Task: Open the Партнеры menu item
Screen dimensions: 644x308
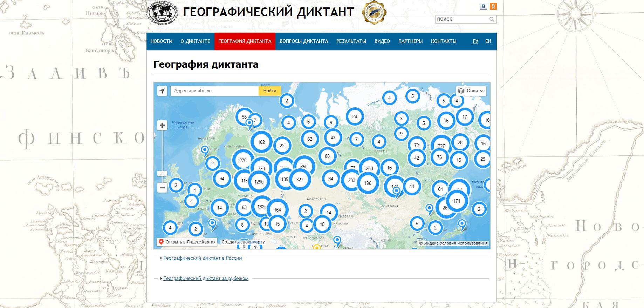Action: coord(410,41)
